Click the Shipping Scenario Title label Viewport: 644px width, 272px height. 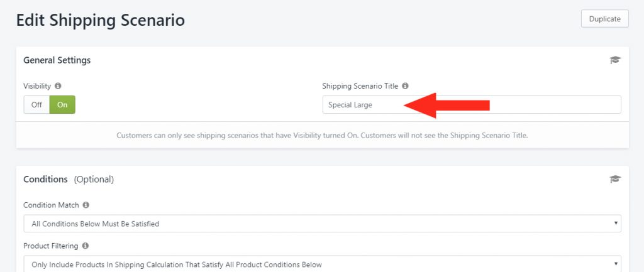pos(360,86)
